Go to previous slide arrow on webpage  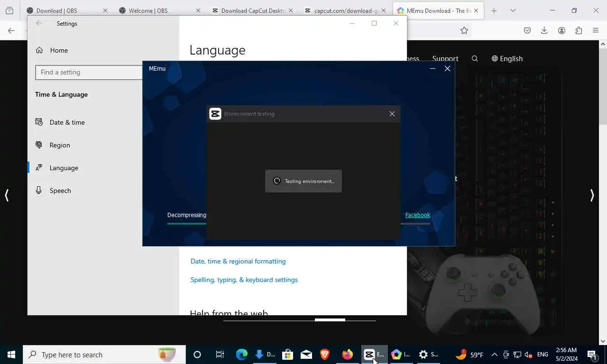(x=7, y=195)
